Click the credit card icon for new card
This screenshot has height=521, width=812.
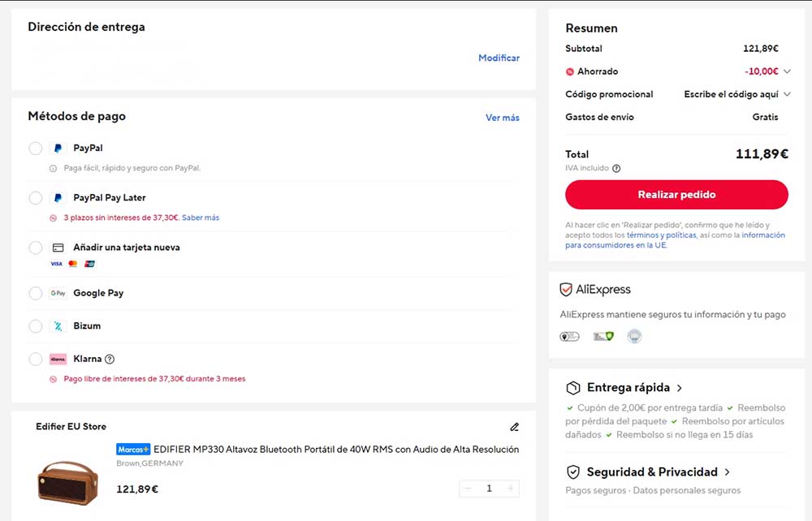pyautogui.click(x=58, y=248)
